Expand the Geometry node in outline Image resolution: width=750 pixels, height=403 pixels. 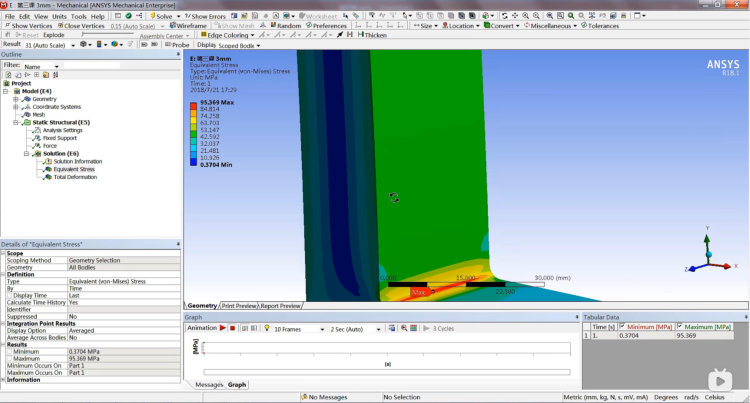pyautogui.click(x=16, y=99)
